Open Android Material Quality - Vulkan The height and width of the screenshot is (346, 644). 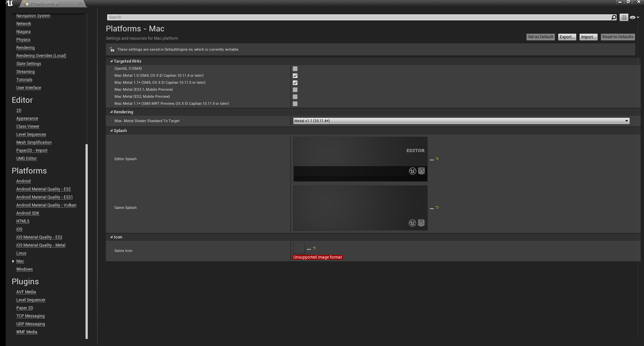pos(46,205)
